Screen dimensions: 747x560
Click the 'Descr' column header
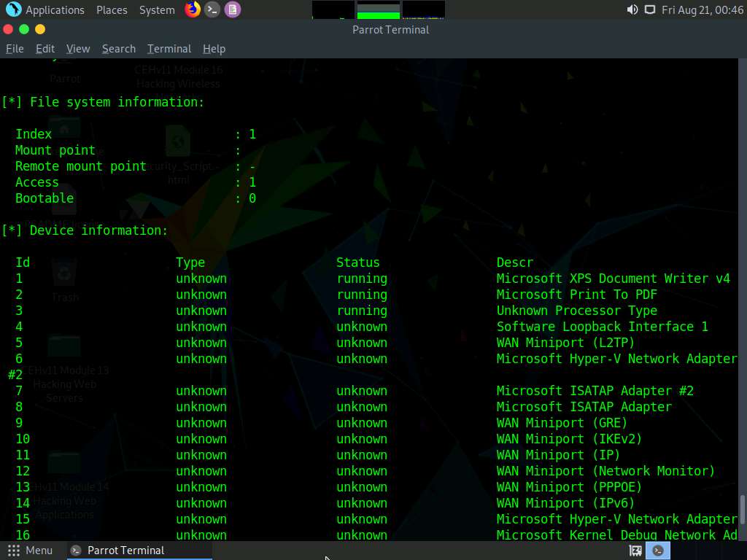pos(515,262)
